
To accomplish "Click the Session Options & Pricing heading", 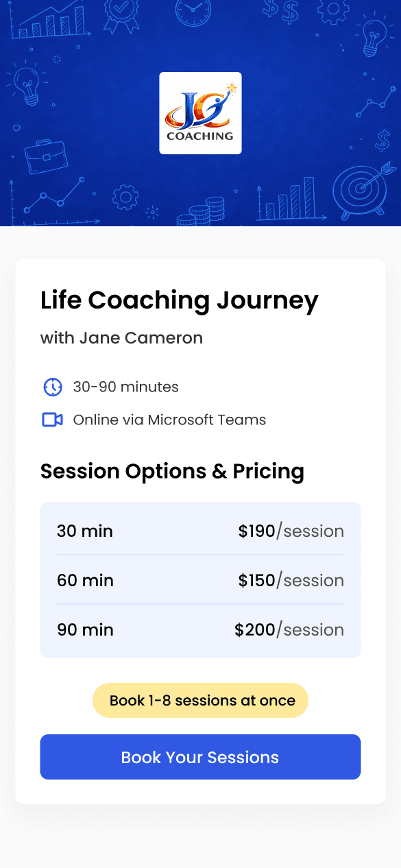I will (x=172, y=471).
